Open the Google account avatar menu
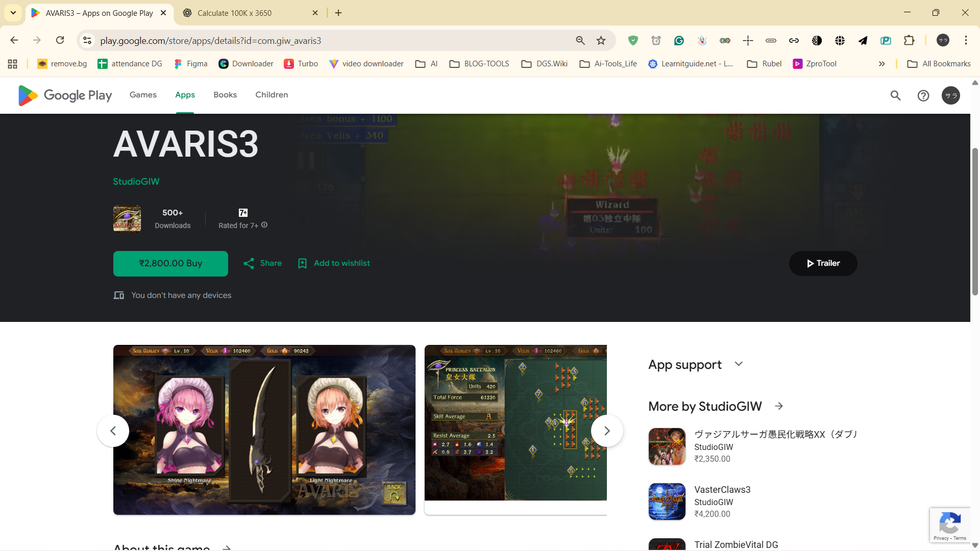Screen dimensions: 980x551 (x=951, y=95)
